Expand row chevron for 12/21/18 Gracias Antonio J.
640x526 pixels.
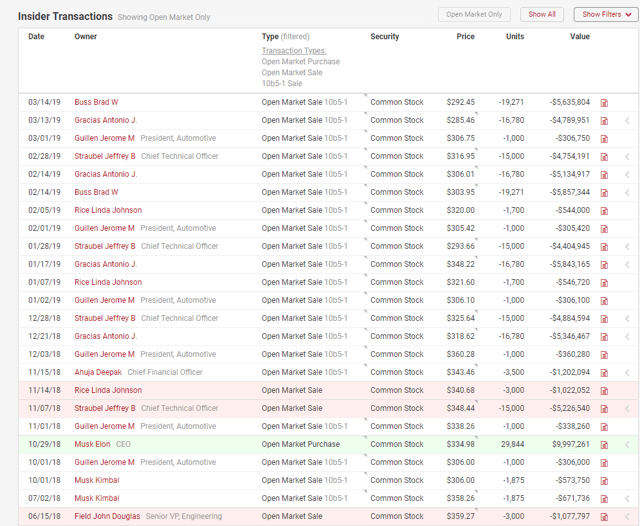(x=627, y=336)
